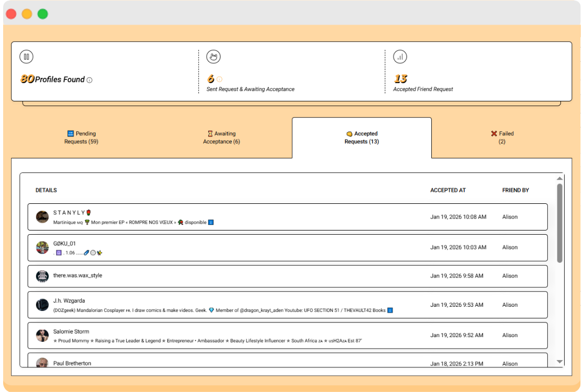This screenshot has height=392, width=584.
Task: Open the Awaiting Acceptance tab
Action: coord(221,137)
